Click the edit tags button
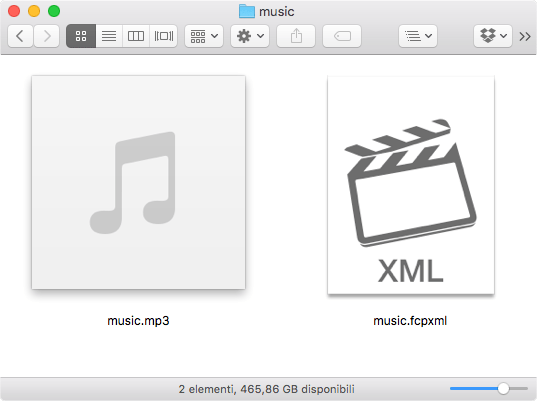The height and width of the screenshot is (401, 537). click(342, 36)
